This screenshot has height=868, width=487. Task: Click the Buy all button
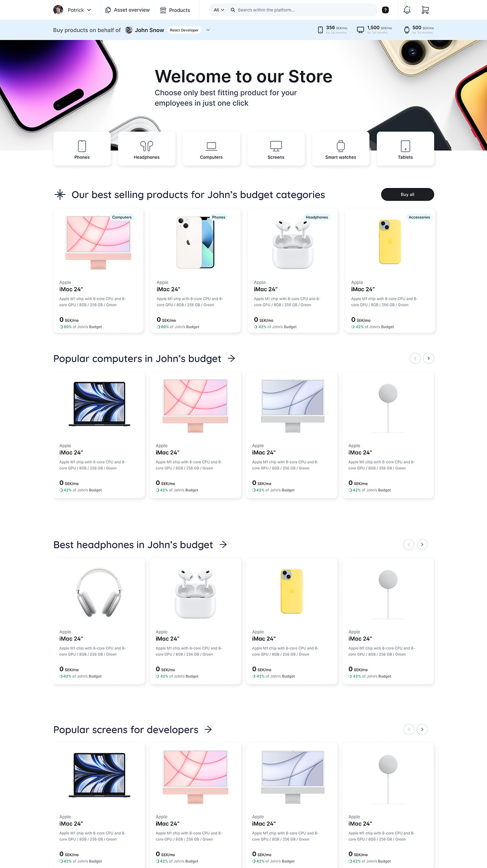407,194
